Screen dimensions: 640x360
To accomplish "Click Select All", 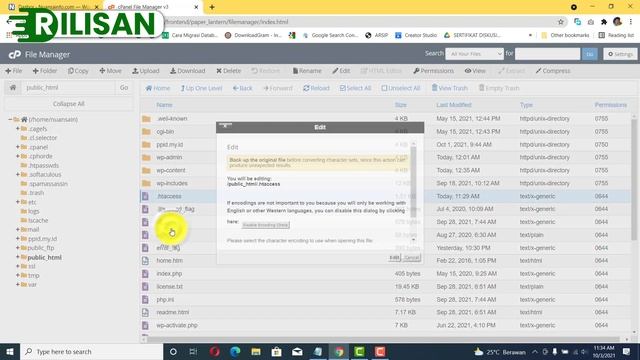I will click(356, 88).
